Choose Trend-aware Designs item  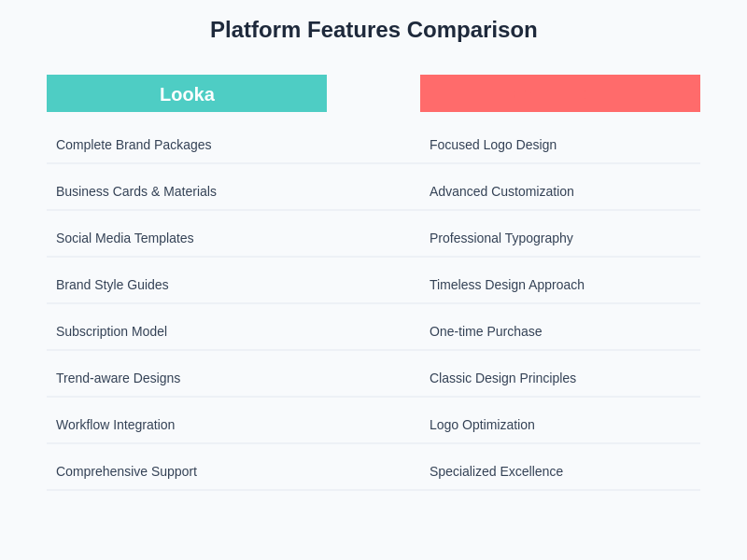point(118,378)
